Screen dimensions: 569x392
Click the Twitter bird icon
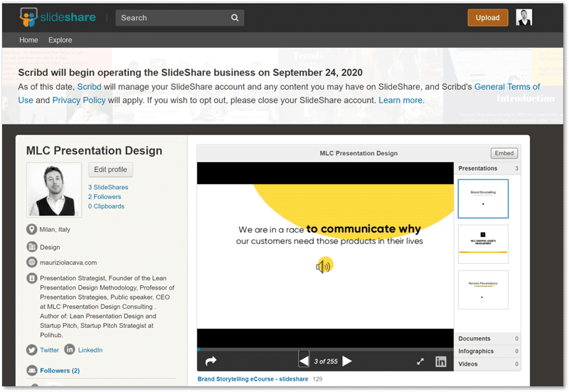(x=32, y=350)
